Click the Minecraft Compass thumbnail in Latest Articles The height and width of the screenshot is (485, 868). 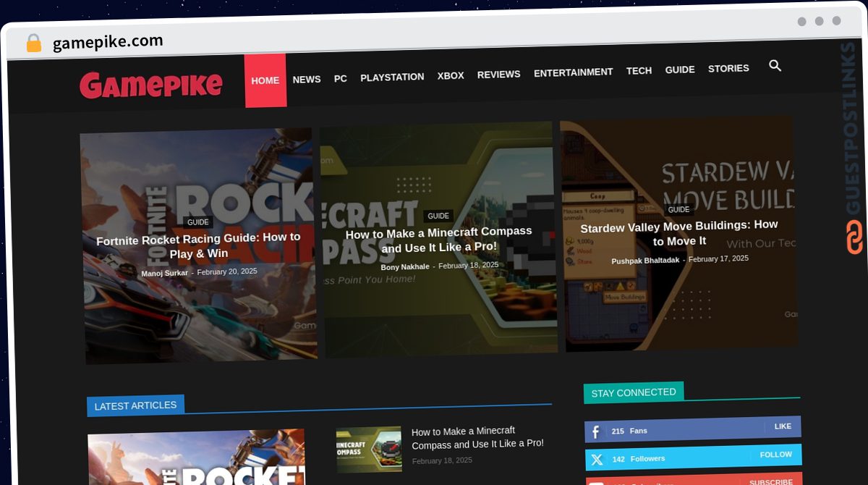(368, 449)
